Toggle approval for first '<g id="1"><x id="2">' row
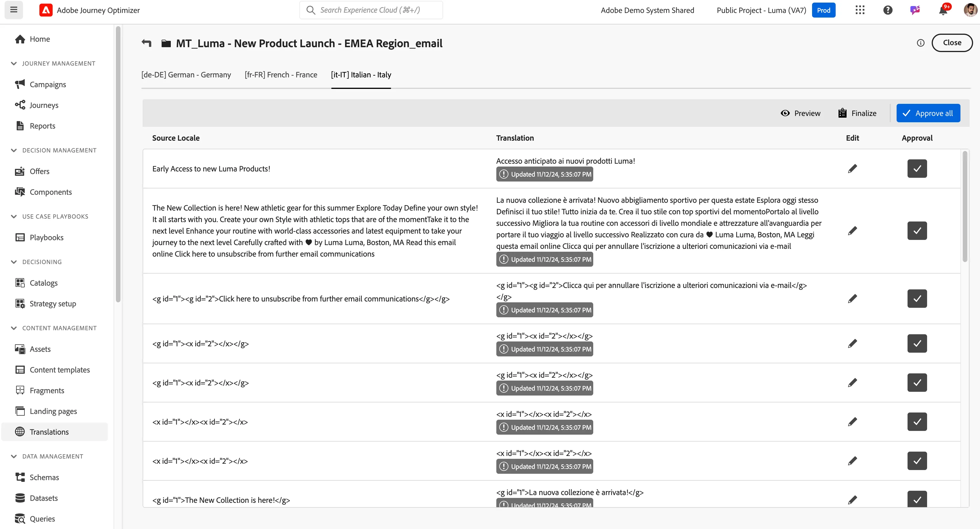 point(917,344)
